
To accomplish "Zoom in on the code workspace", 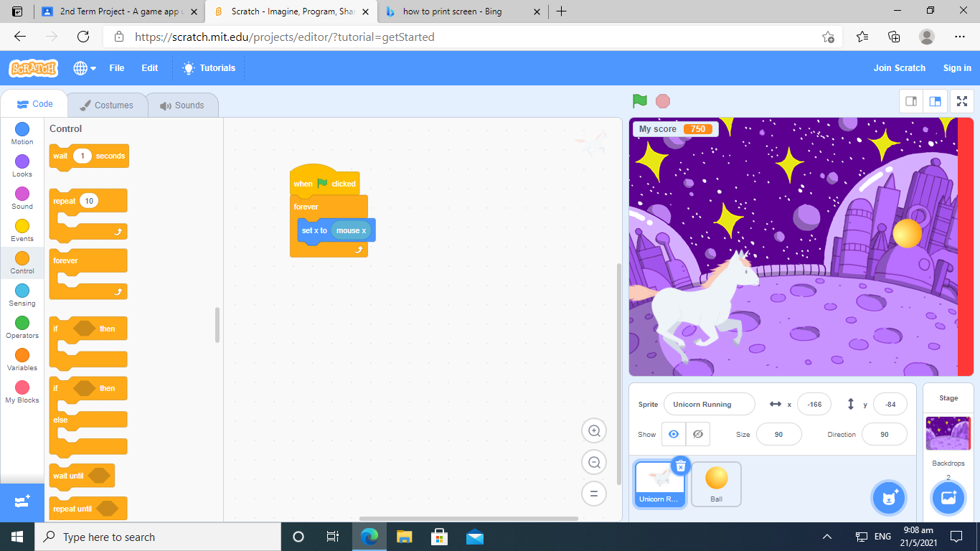I will coord(594,431).
